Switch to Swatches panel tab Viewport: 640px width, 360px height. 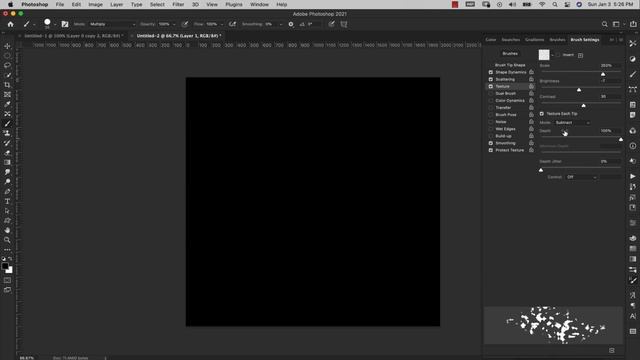(x=511, y=40)
